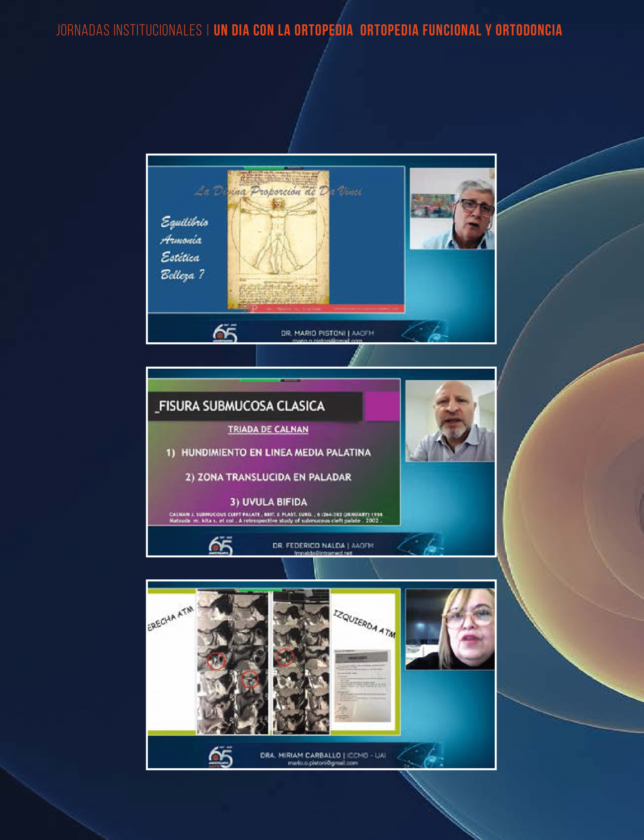Click the word 'Armonía' on the slide
The height and width of the screenshot is (840, 644).
(181, 240)
